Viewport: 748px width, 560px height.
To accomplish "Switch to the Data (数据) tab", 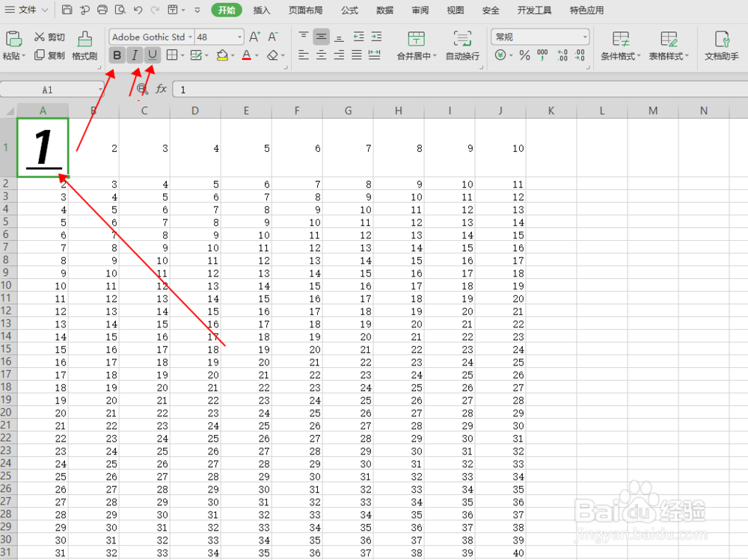I will coord(384,10).
